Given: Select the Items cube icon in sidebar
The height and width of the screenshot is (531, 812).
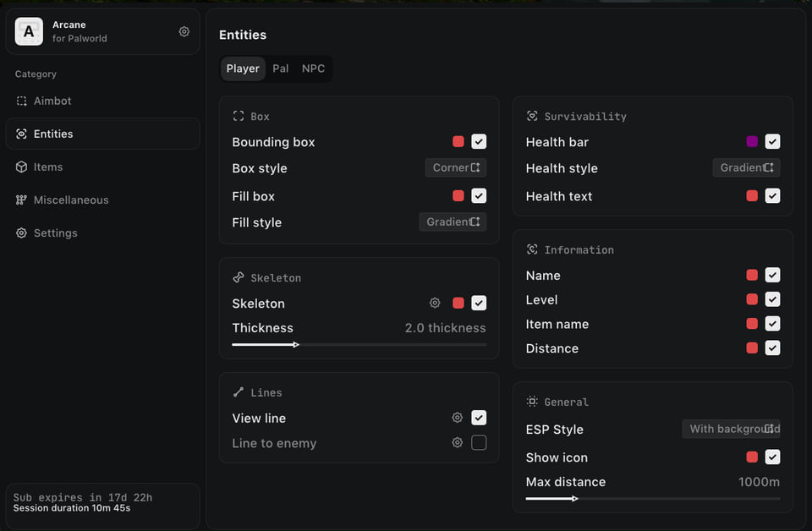Looking at the screenshot, I should [x=21, y=167].
